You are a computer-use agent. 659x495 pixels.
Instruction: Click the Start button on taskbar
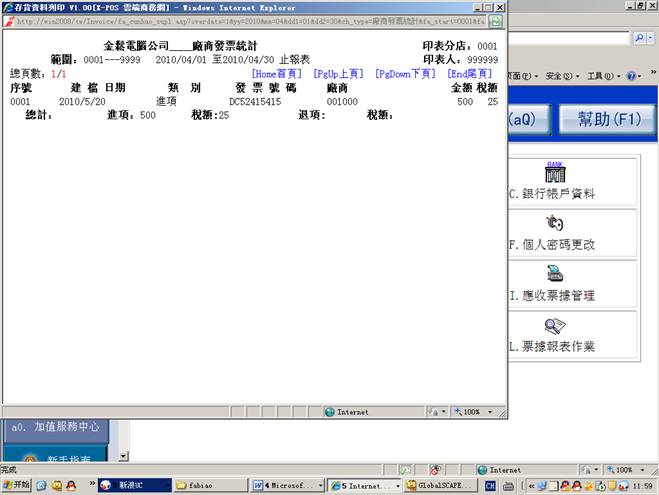(17, 485)
